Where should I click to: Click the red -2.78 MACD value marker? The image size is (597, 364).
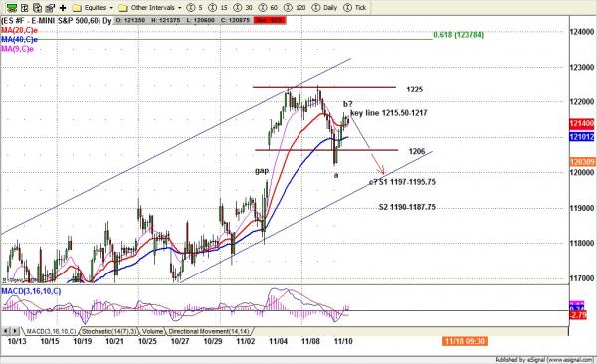click(578, 315)
